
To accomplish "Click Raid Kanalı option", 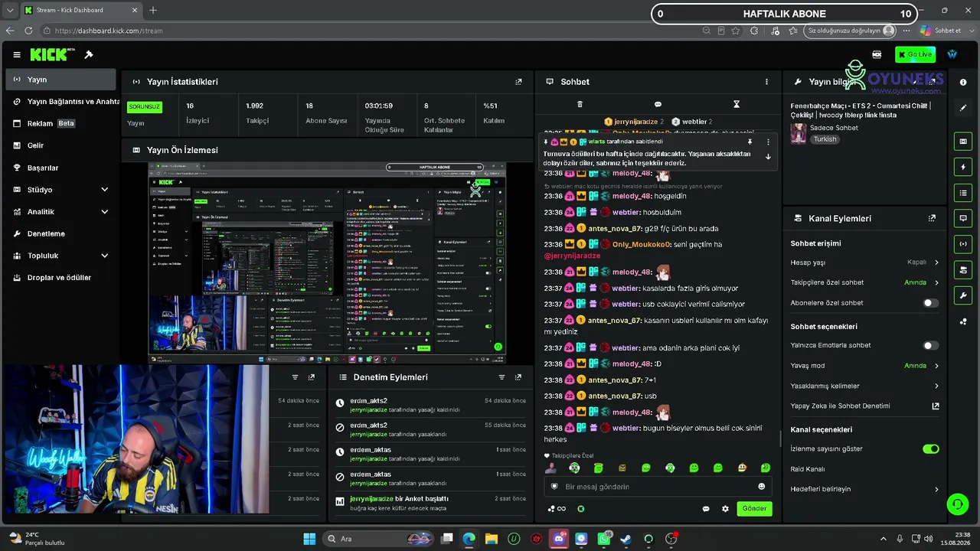I will 808,469.
